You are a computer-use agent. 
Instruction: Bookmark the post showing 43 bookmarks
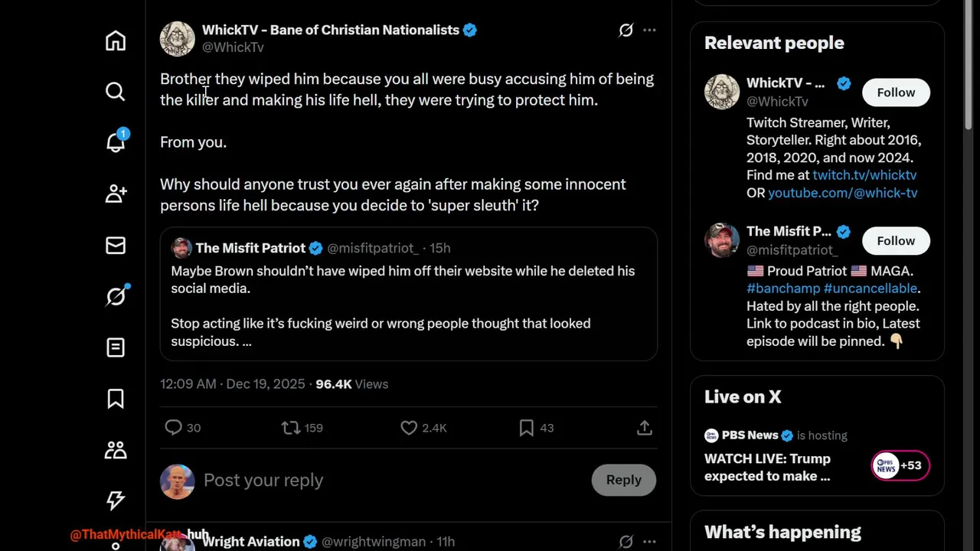(527, 428)
